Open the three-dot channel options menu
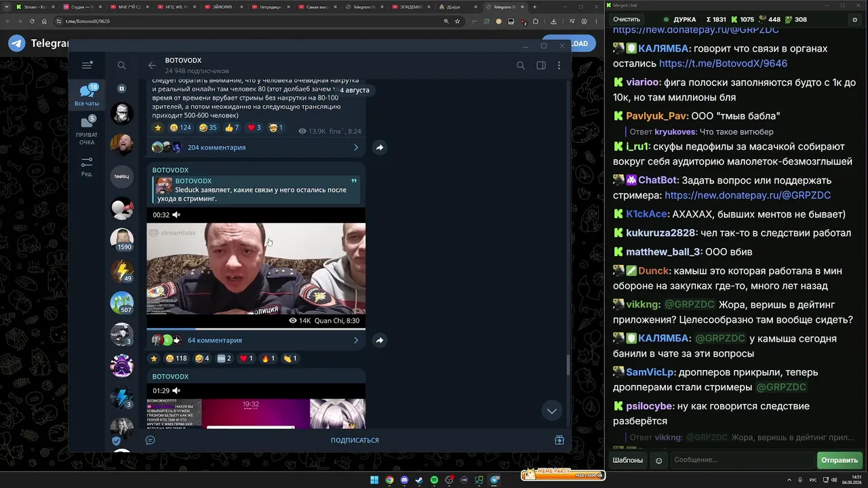Image resolution: width=868 pixels, height=488 pixels. pyautogui.click(x=559, y=65)
